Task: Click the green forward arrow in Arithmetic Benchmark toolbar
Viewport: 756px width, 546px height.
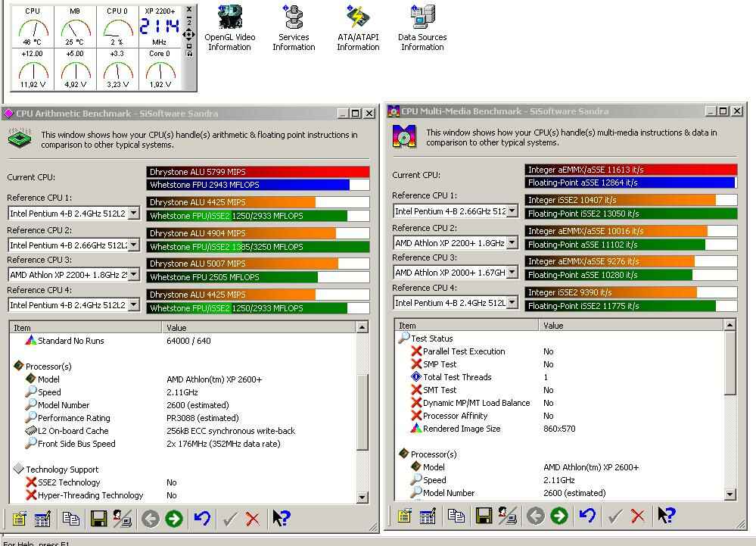Action: tap(174, 519)
